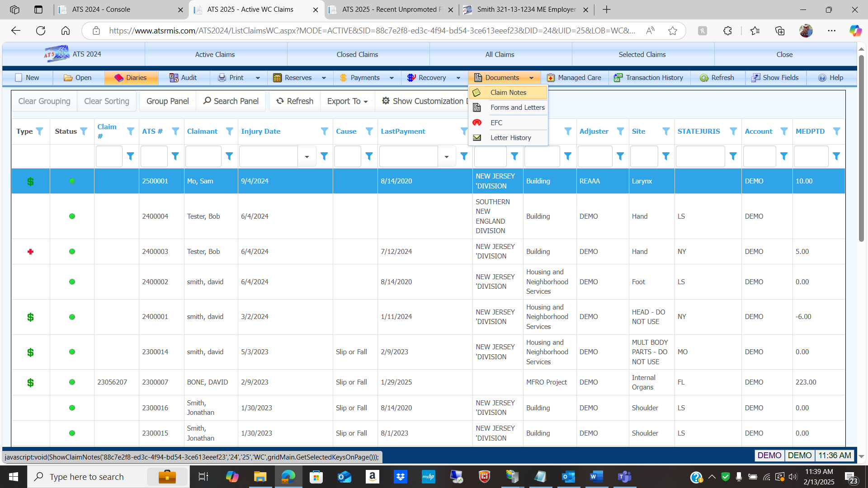Click the Search Panel button

pos(231,101)
